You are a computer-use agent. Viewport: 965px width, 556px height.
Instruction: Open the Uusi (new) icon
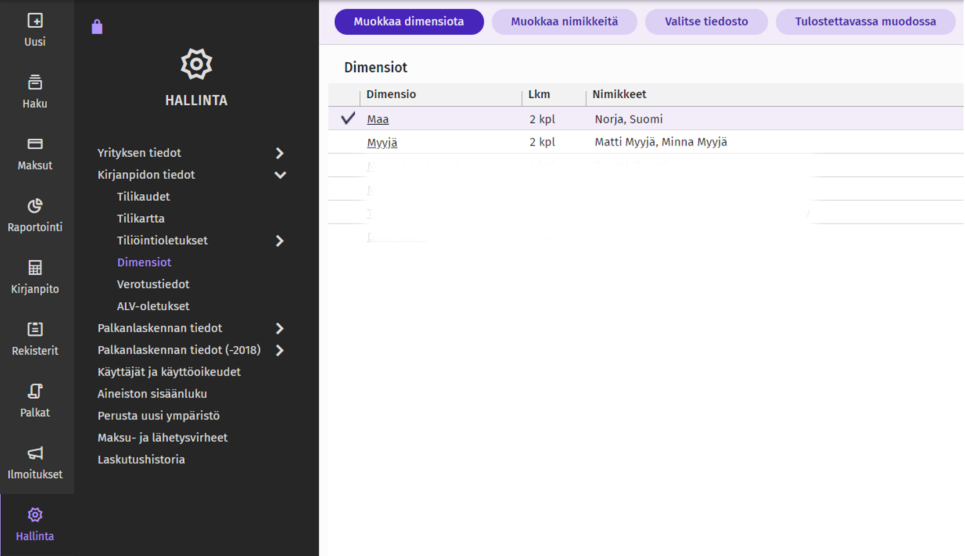point(35,21)
